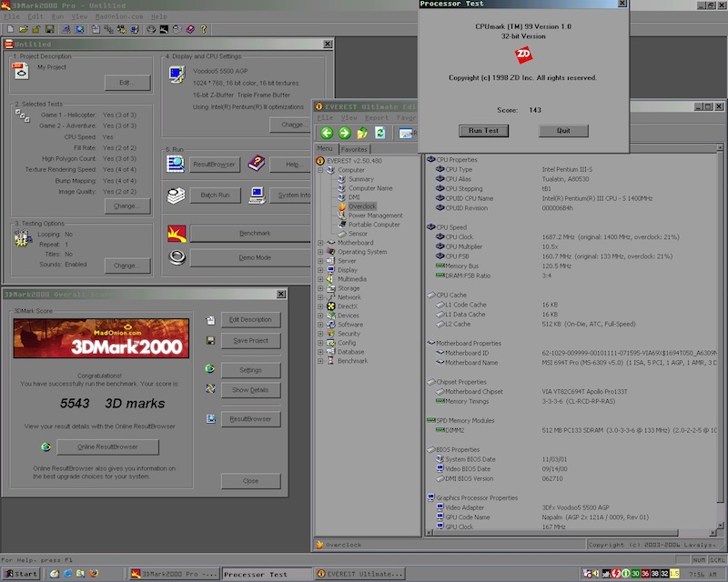Click the Close button in 3DMark score dialog
728x582 pixels.
click(x=251, y=481)
